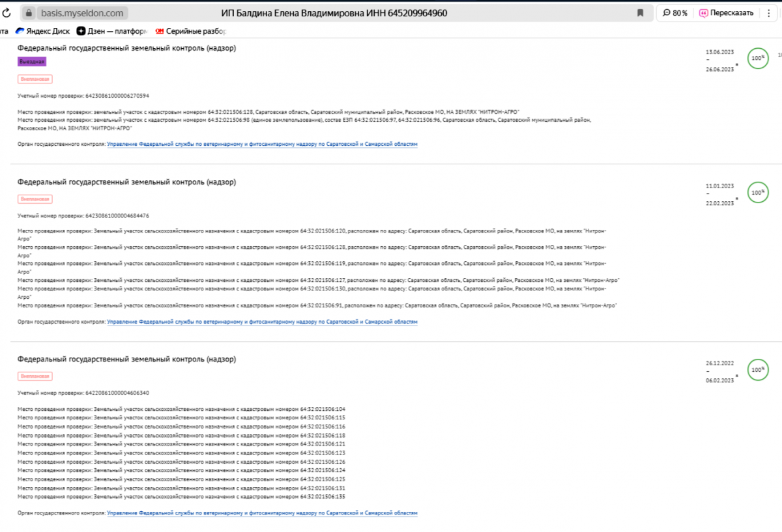
Task: Click Внеплановая tag in second inspection
Action: 35,199
